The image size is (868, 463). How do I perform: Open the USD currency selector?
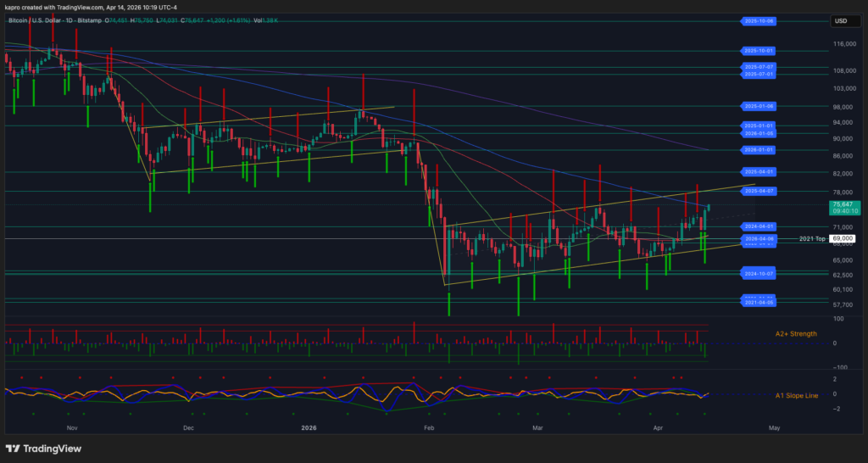[x=841, y=20]
